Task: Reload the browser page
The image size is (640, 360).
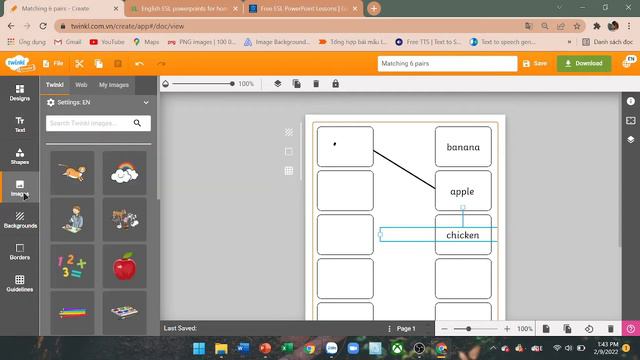Action: point(43,26)
